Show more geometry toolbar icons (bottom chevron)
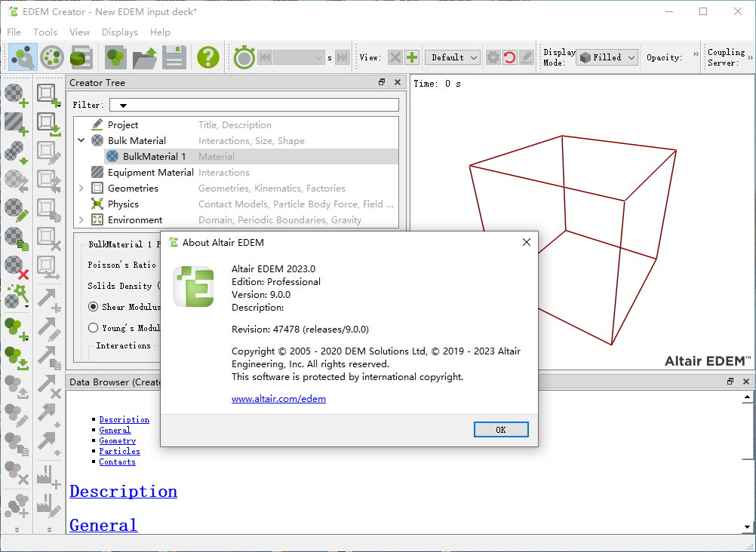756x552 pixels. (x=49, y=529)
